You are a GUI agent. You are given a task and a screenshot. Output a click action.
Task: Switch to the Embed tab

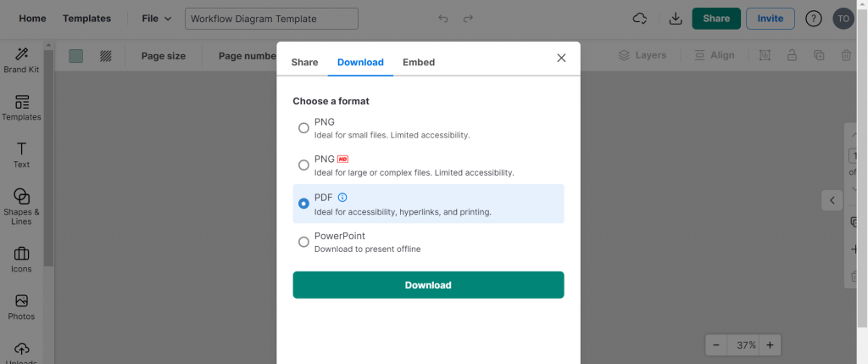pyautogui.click(x=419, y=62)
